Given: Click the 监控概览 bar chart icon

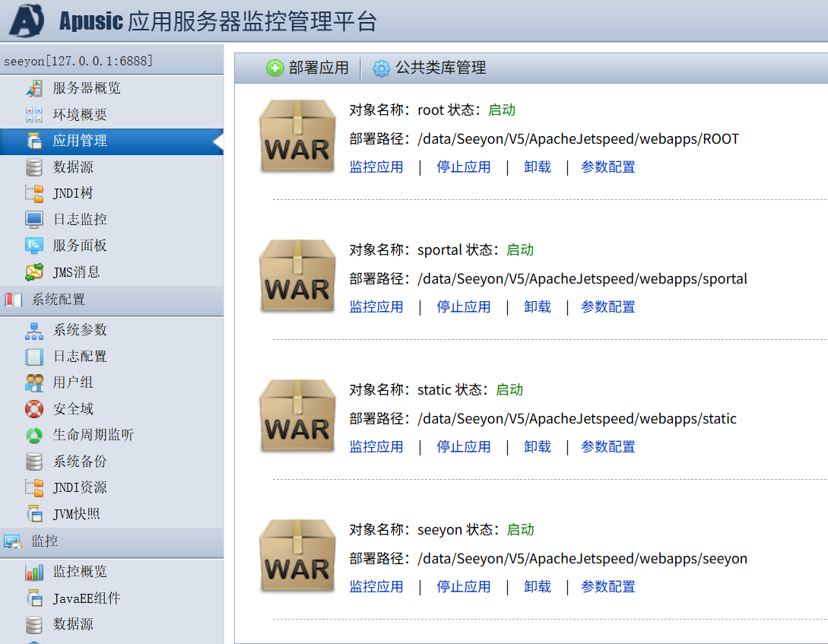Looking at the screenshot, I should tap(34, 573).
